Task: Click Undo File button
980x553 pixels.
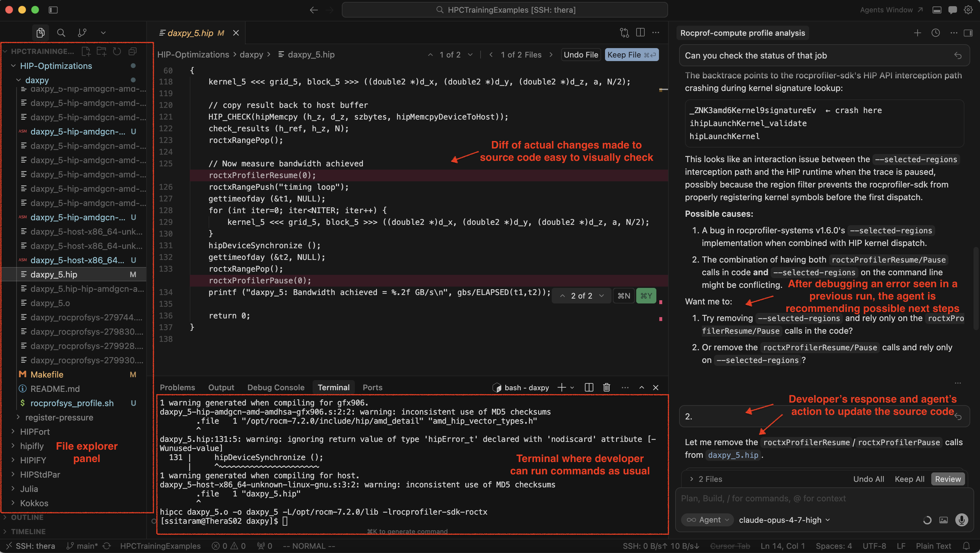Action: tap(581, 55)
